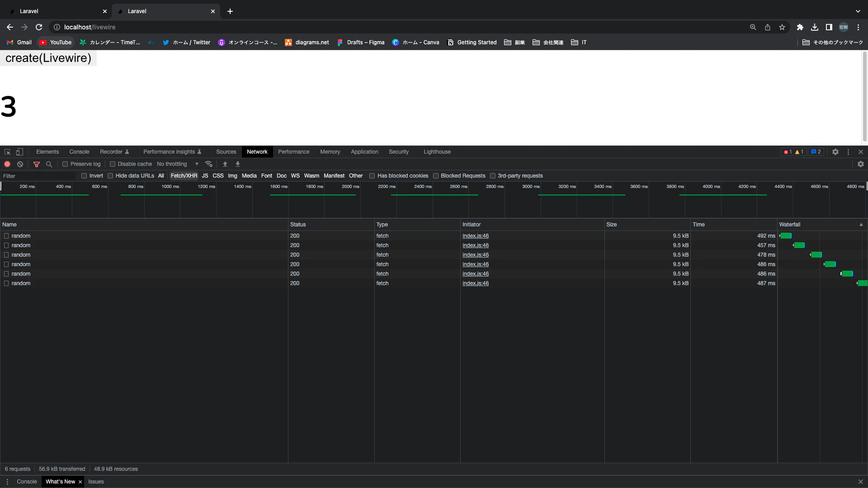
Task: Check the 3rd-party requests checkbox
Action: [x=493, y=176]
